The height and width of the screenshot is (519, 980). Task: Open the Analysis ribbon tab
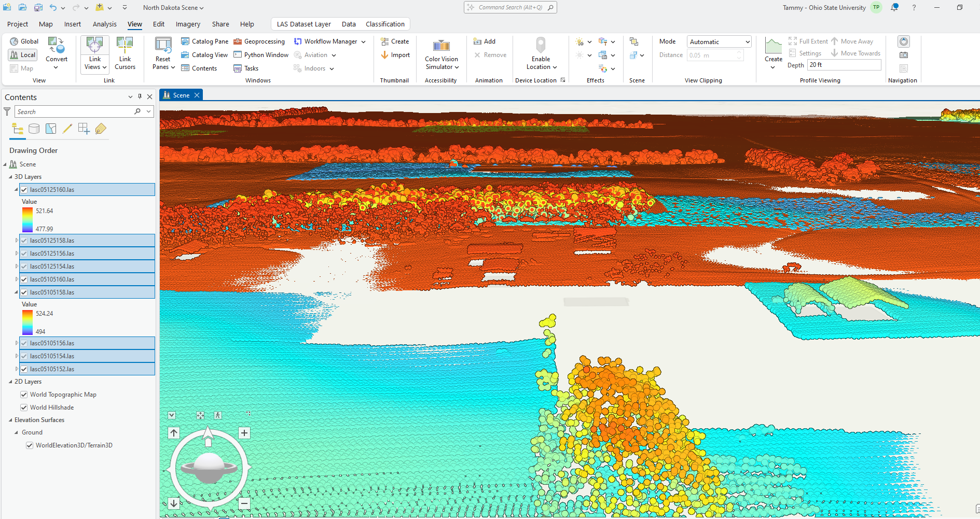(x=104, y=24)
